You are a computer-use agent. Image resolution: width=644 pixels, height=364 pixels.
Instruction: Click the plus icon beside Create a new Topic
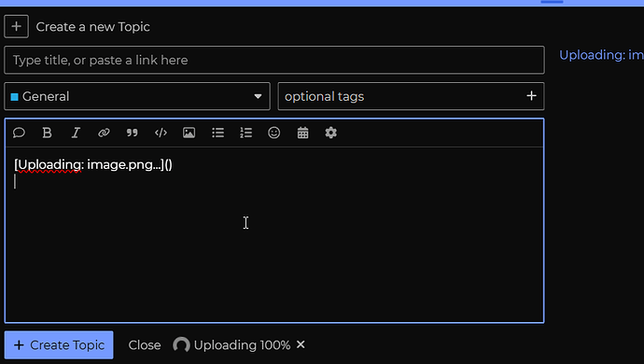17,27
